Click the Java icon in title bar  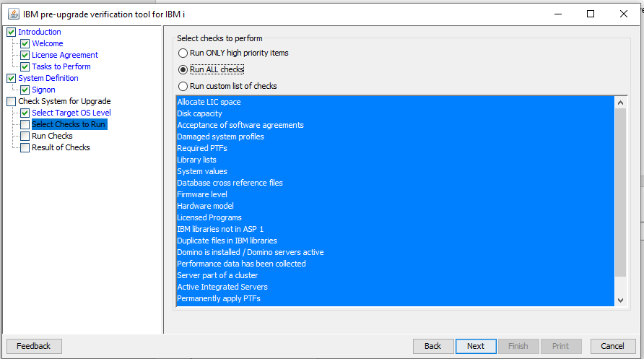coord(14,14)
